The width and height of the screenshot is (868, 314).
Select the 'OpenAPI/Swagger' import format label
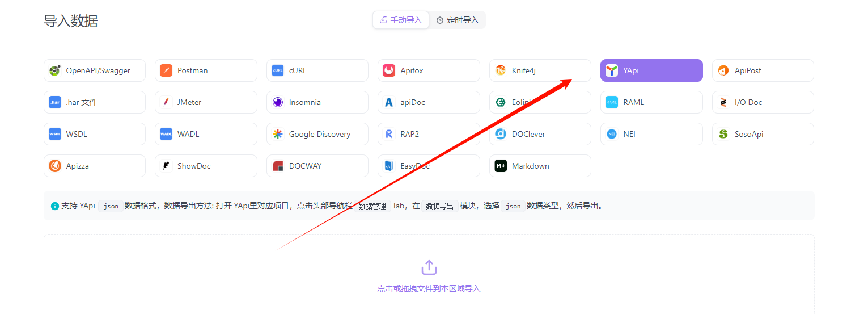pyautogui.click(x=98, y=70)
